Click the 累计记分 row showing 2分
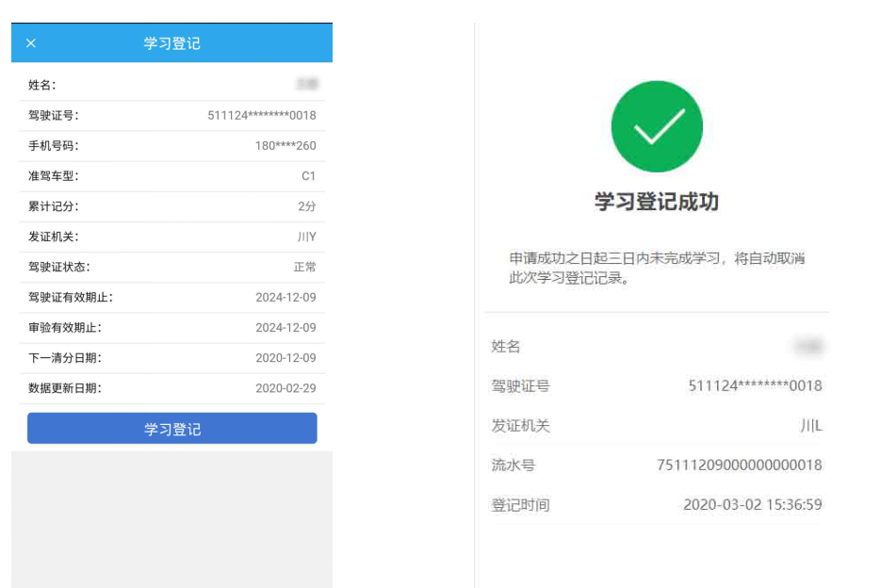Viewport: 881px width, 588px height. [x=171, y=206]
